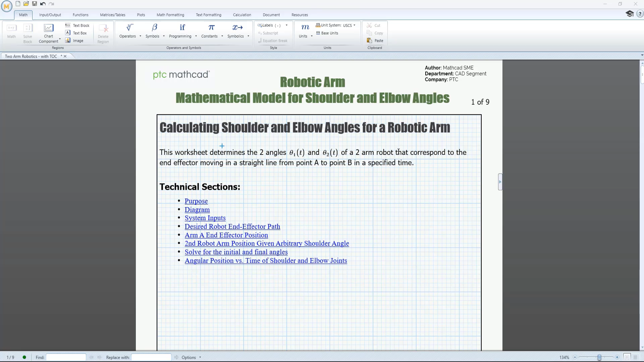
Task: Click the New worksheet icon
Action: [x=18, y=4]
